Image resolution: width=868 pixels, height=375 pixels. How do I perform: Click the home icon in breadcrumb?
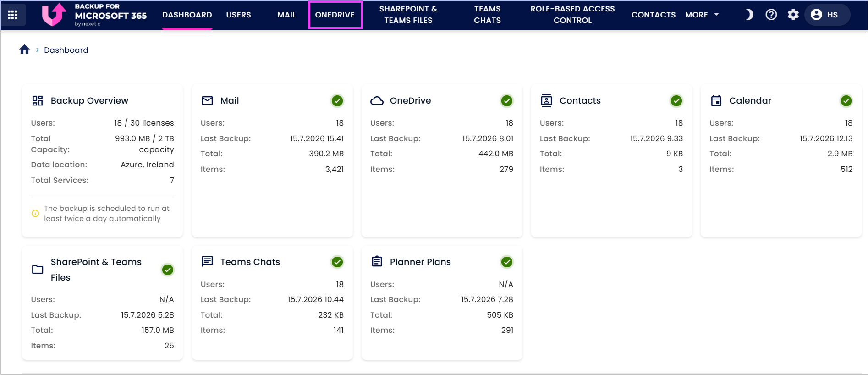coord(25,50)
